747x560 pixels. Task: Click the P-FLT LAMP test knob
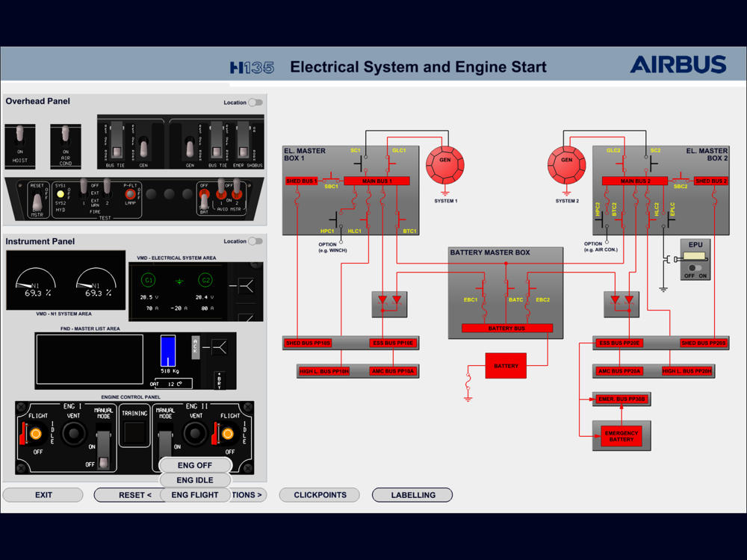129,194
